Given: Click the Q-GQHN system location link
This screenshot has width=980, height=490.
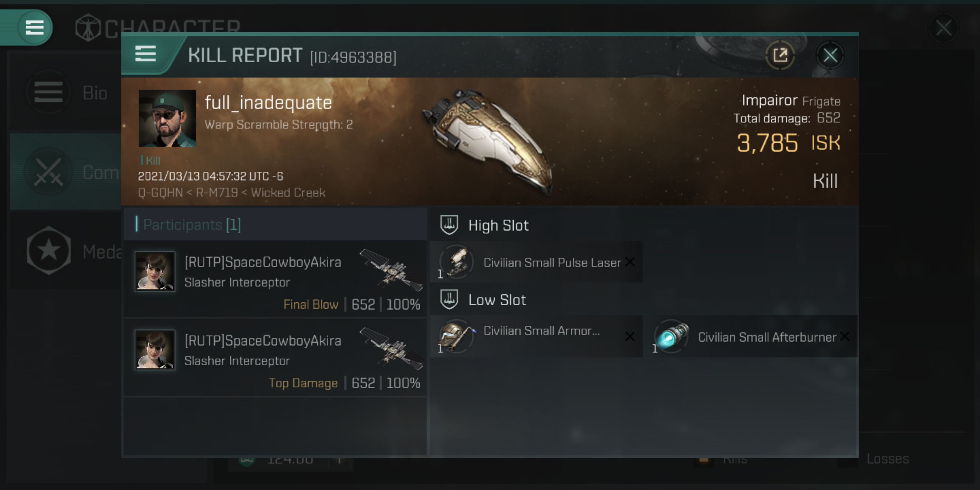Looking at the screenshot, I should 161,193.
